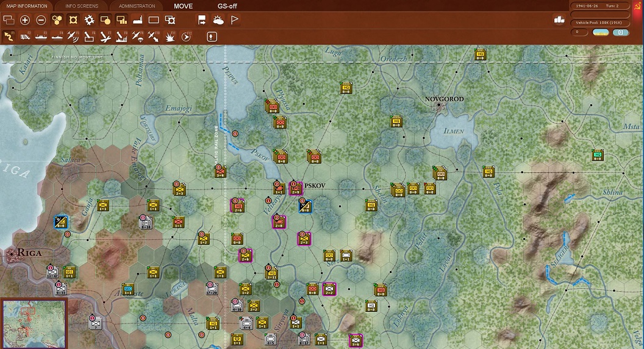
Task: Select F7 bombing aircraft mode icon
Action: click(105, 37)
